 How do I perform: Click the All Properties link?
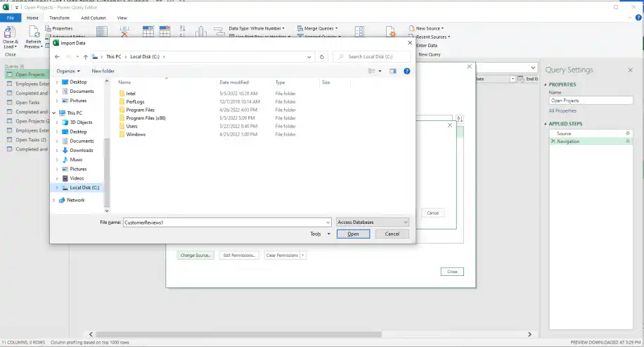point(562,111)
